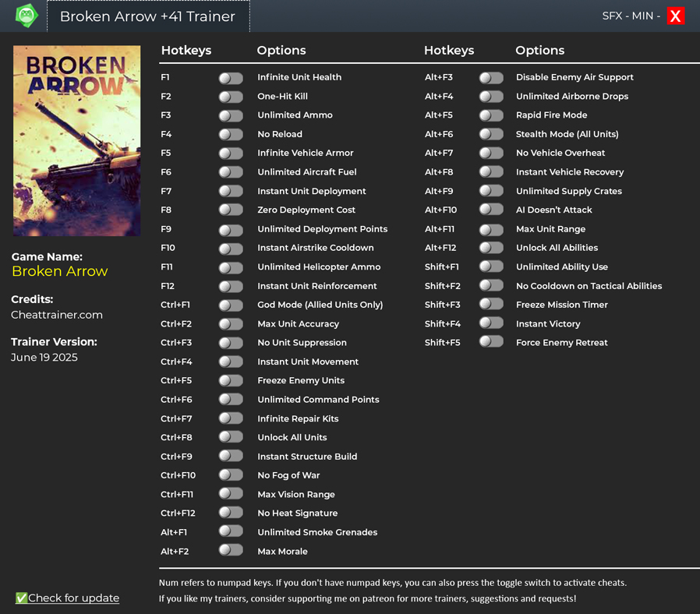The image size is (700, 614).
Task: Enable Unlimited Helicopter Ammo switch
Action: click(231, 268)
